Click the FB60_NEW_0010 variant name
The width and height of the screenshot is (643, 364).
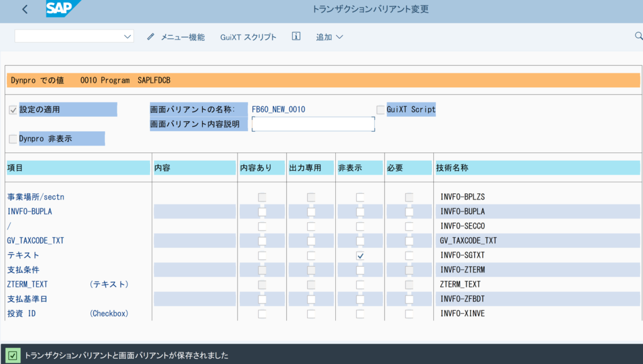[278, 109]
